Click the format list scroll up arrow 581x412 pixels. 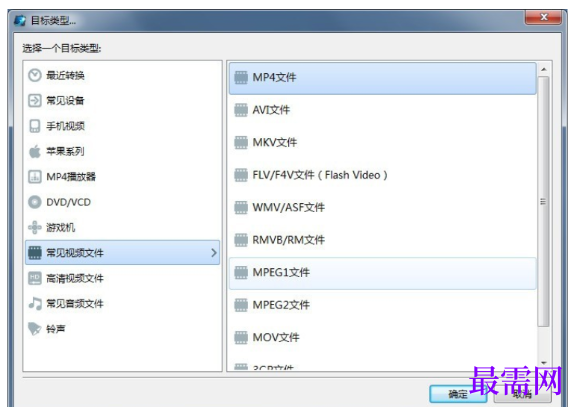(544, 69)
